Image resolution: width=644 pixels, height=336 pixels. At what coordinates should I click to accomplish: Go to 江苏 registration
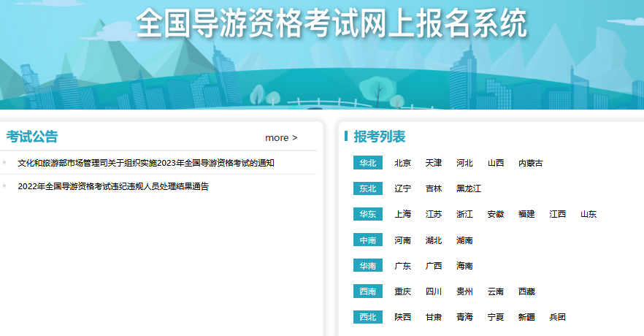434,214
